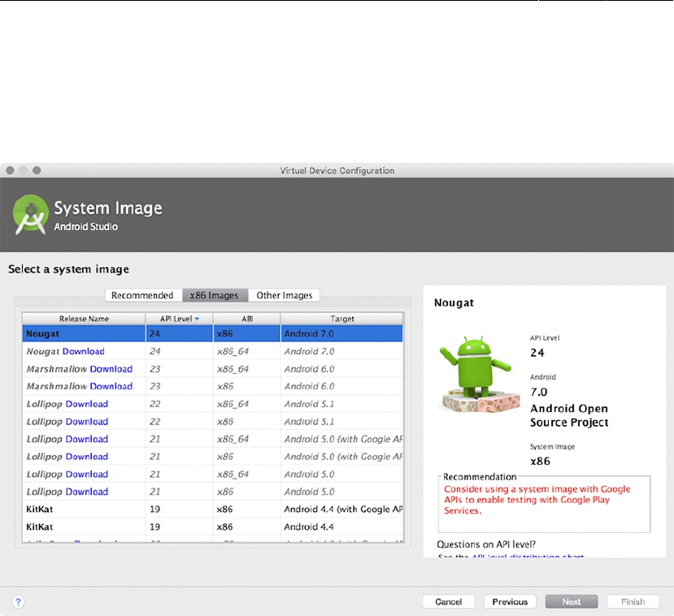674x616 pixels.
Task: Click the Nougat Android mascot image
Action: coord(477,374)
